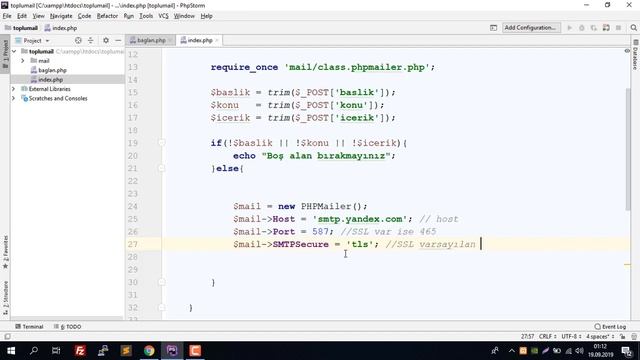This screenshot has height=360, width=640.
Task: Hide the Project panel with minus icon
Action: (118, 40)
